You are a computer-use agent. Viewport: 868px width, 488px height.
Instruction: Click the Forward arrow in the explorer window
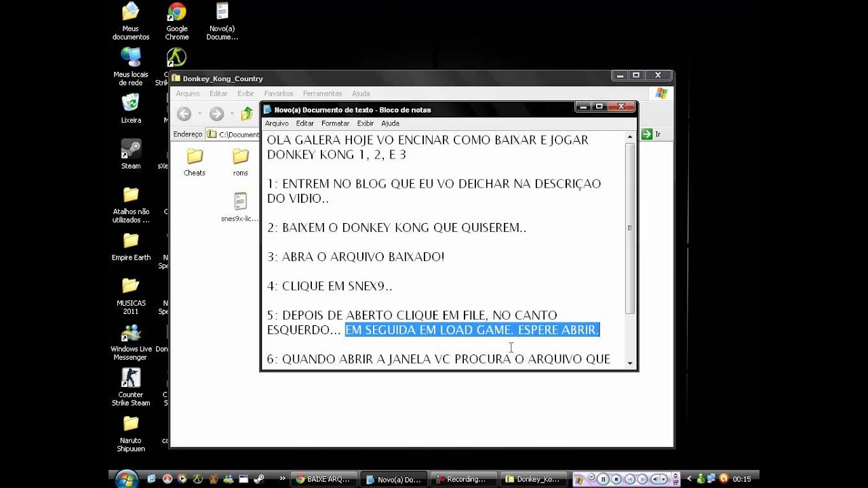tap(216, 114)
